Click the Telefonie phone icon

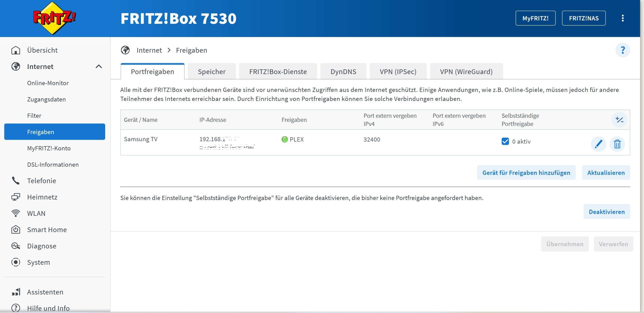pos(16,181)
